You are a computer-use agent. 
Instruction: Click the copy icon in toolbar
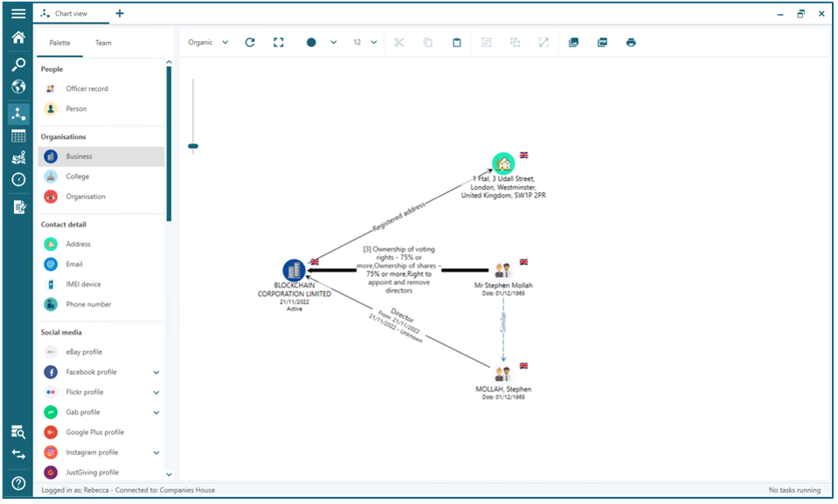point(427,42)
